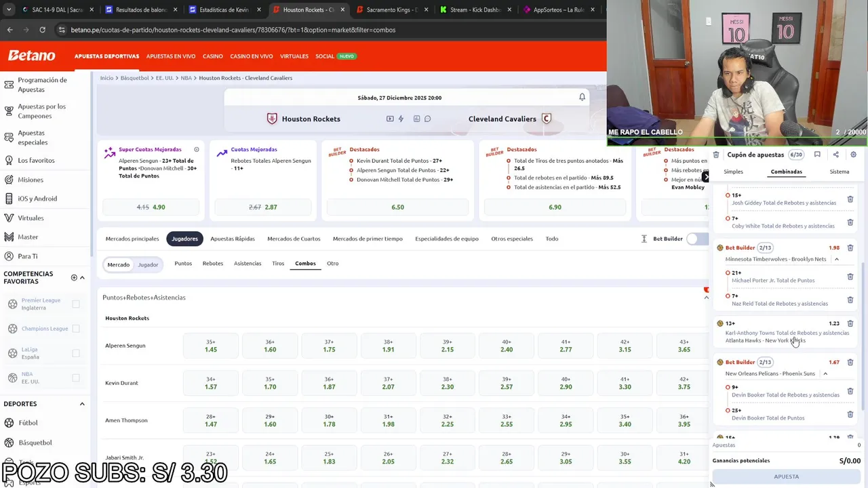Open the Casino menu item
The height and width of the screenshot is (488, 868).
point(212,56)
